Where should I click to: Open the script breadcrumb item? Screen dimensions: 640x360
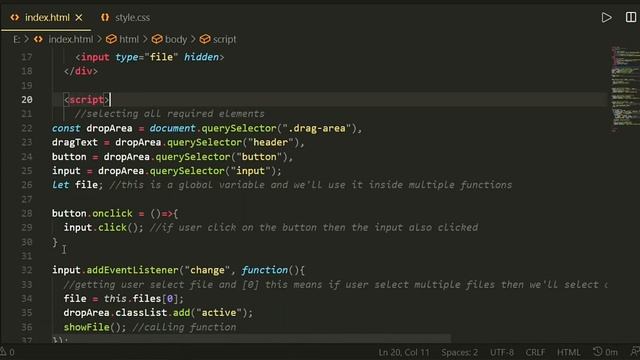click(x=224, y=39)
